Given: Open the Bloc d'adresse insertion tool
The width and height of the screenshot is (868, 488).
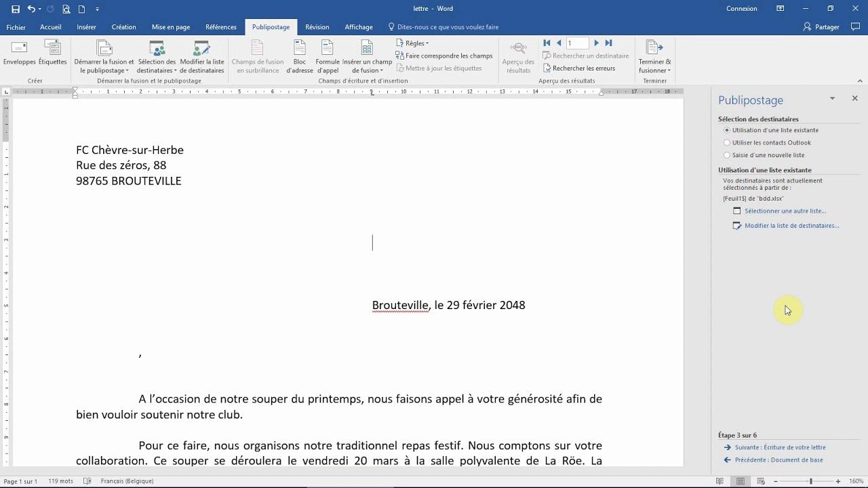Looking at the screenshot, I should (x=300, y=56).
